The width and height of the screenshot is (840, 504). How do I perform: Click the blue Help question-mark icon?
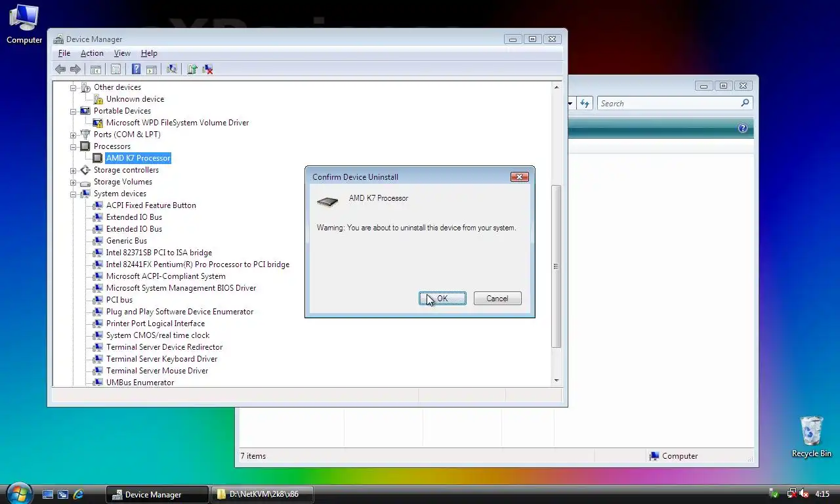(136, 69)
